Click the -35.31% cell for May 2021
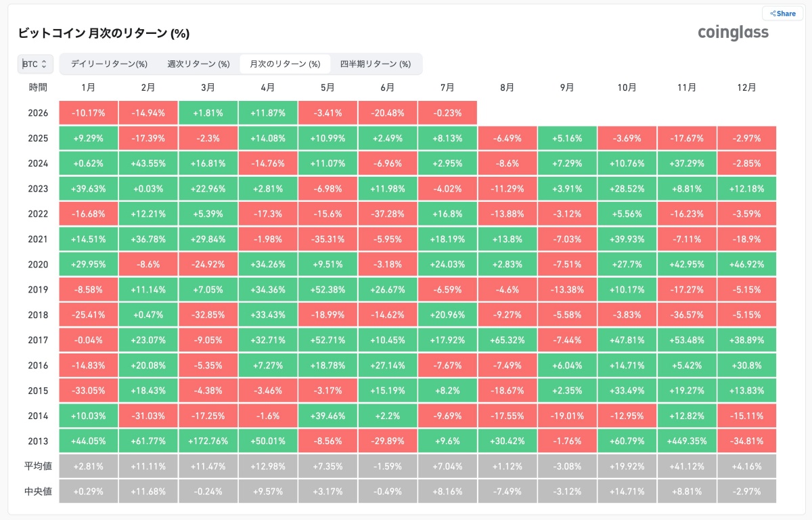The image size is (812, 520). (328, 239)
